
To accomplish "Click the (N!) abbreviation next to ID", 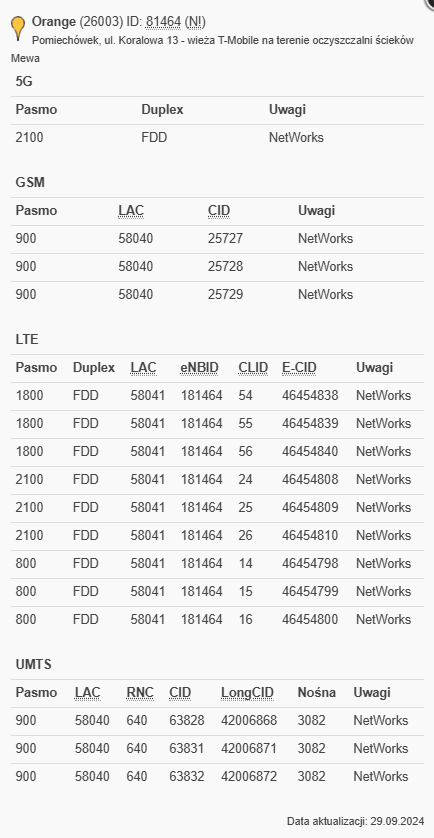I will click(195, 22).
